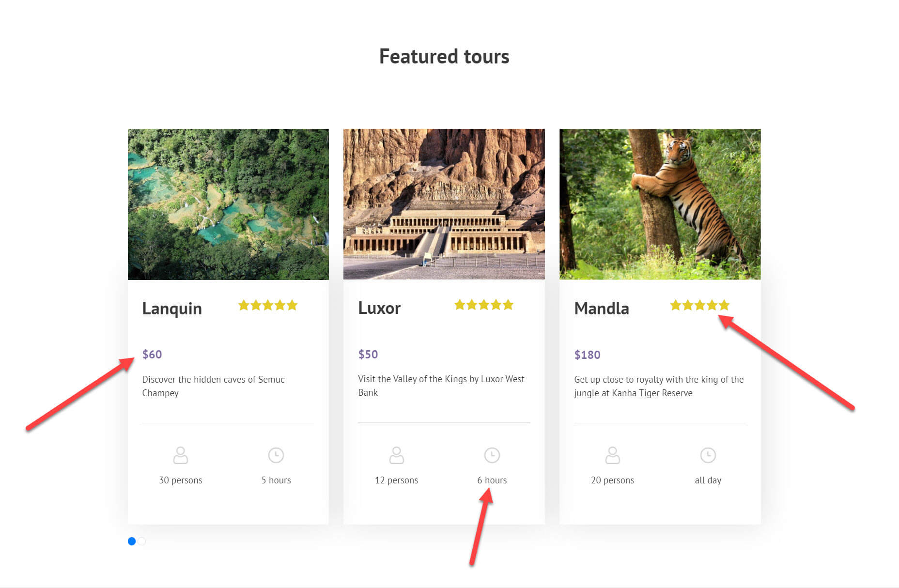Click the persons icon on Lanquin card

pyautogui.click(x=181, y=455)
